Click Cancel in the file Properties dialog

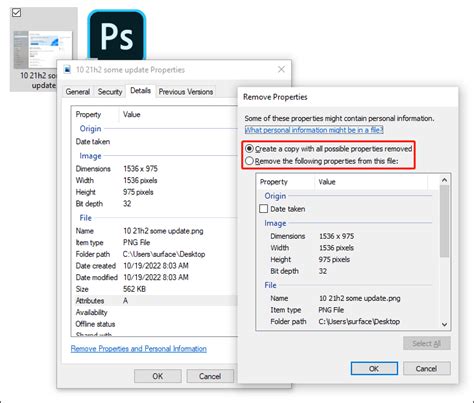pos(210,376)
